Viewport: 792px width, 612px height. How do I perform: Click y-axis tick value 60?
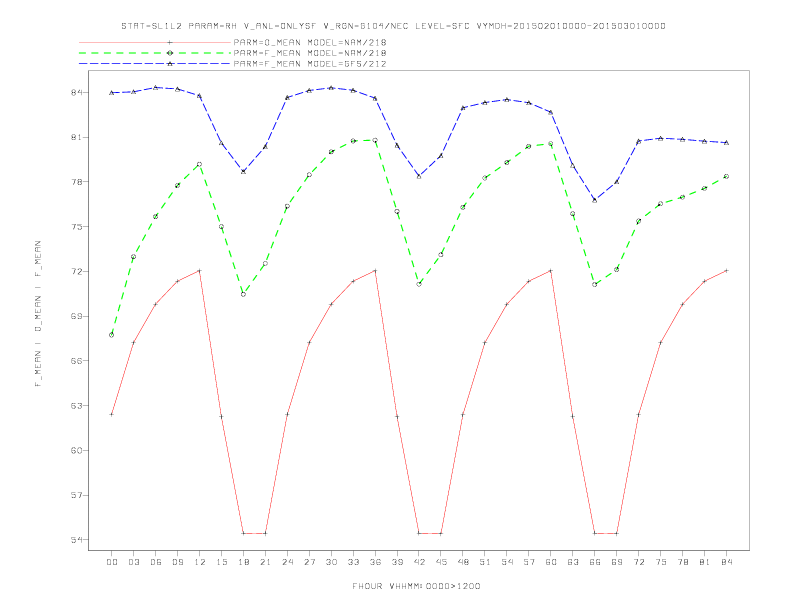pyautogui.click(x=76, y=450)
